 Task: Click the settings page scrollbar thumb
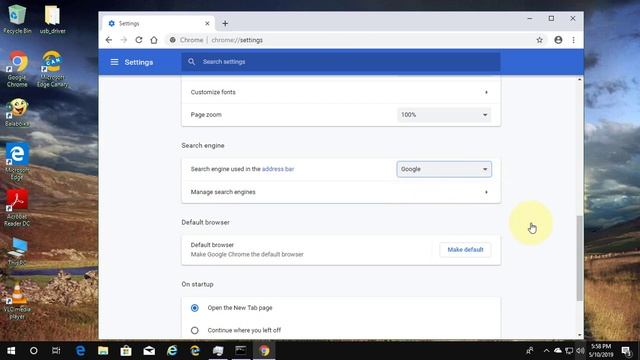pos(580,258)
